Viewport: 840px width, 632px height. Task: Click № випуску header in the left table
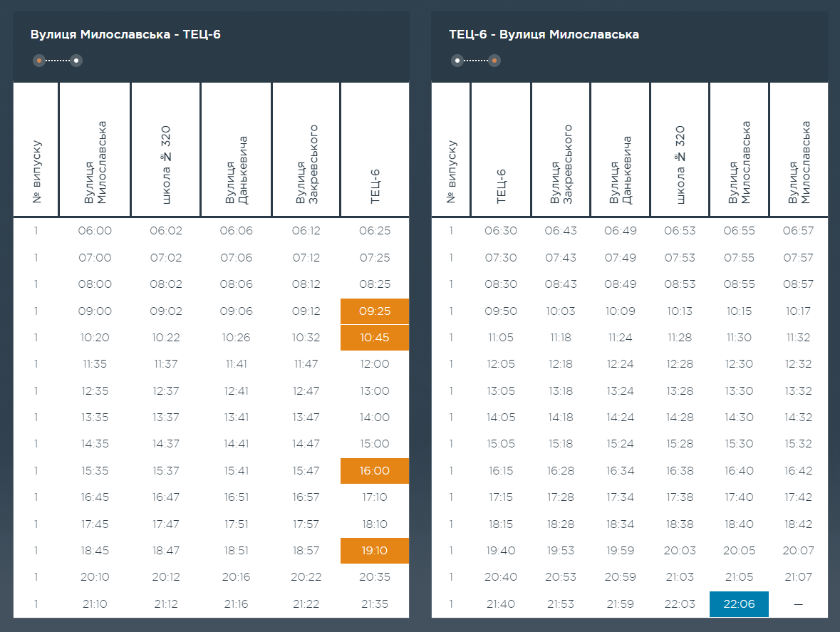(x=36, y=172)
